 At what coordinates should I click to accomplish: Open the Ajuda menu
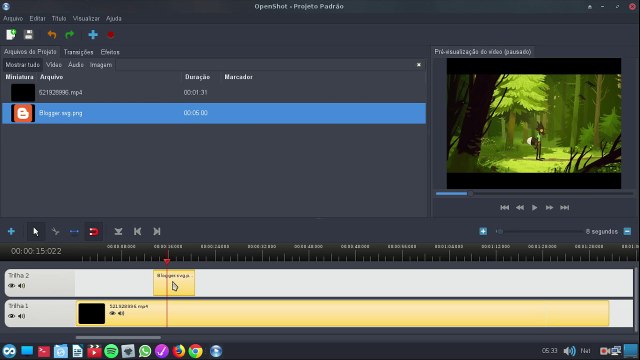coord(114,18)
